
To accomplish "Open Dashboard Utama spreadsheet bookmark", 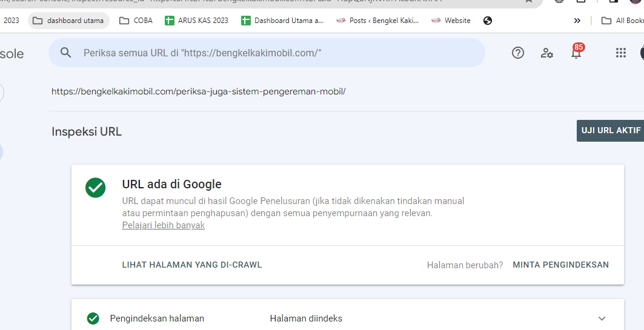I will [x=282, y=21].
